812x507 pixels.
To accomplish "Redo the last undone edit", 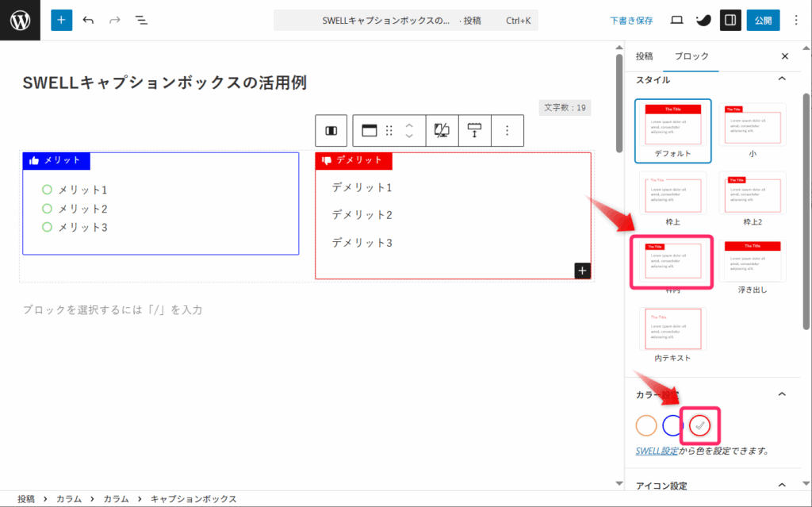I will [x=114, y=20].
